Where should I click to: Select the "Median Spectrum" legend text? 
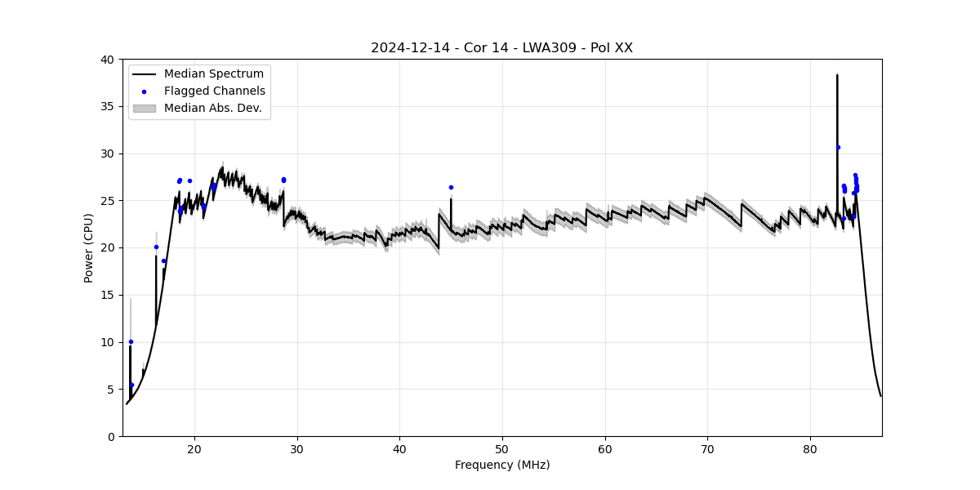click(x=214, y=74)
